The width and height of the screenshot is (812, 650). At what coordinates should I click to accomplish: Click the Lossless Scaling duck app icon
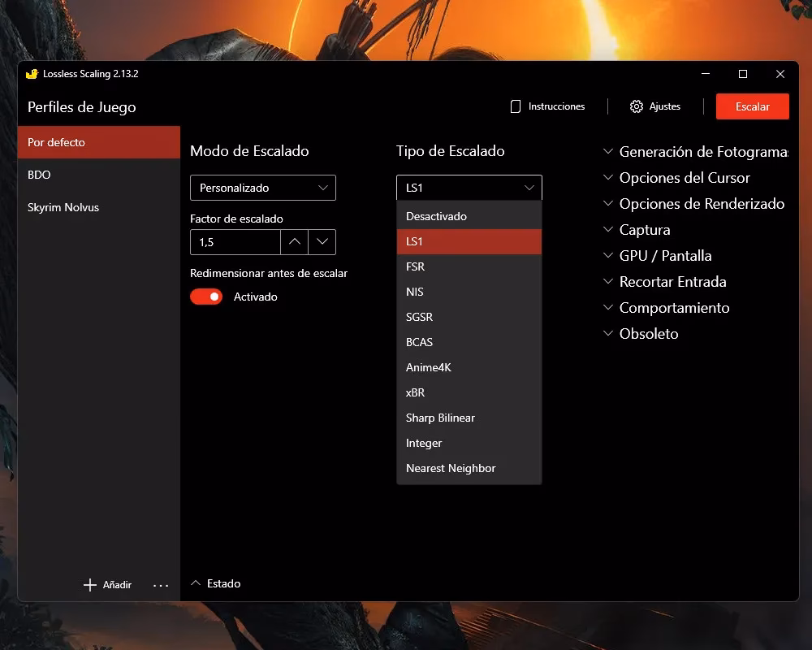32,74
